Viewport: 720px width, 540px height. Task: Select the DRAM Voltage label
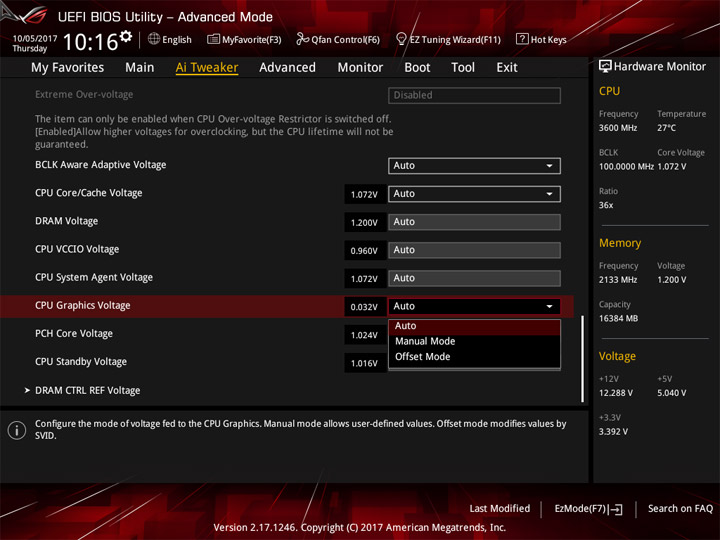(x=67, y=221)
